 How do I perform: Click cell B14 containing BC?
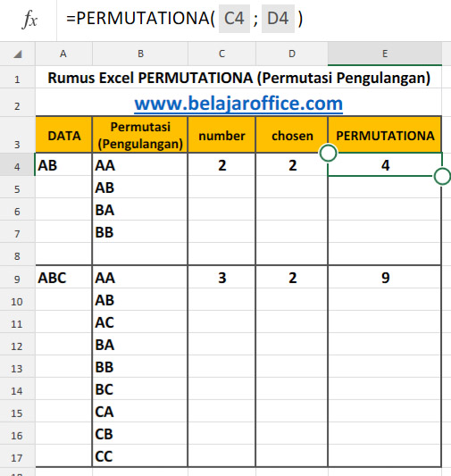(140, 388)
